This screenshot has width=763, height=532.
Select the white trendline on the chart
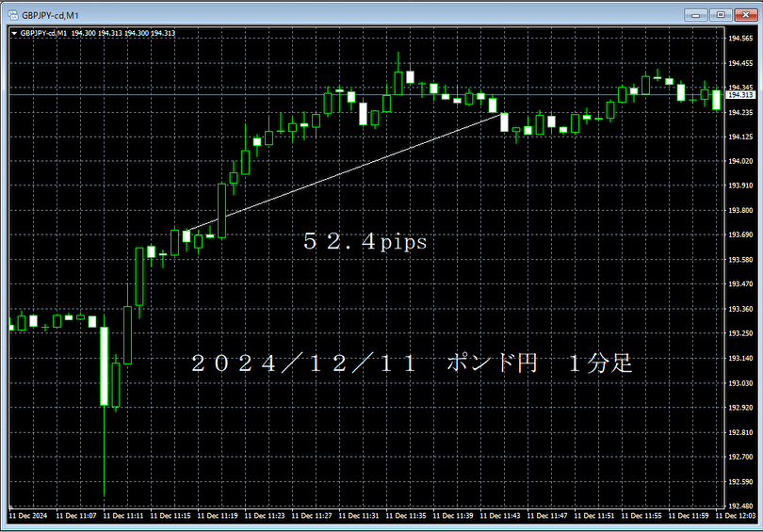(x=346, y=171)
